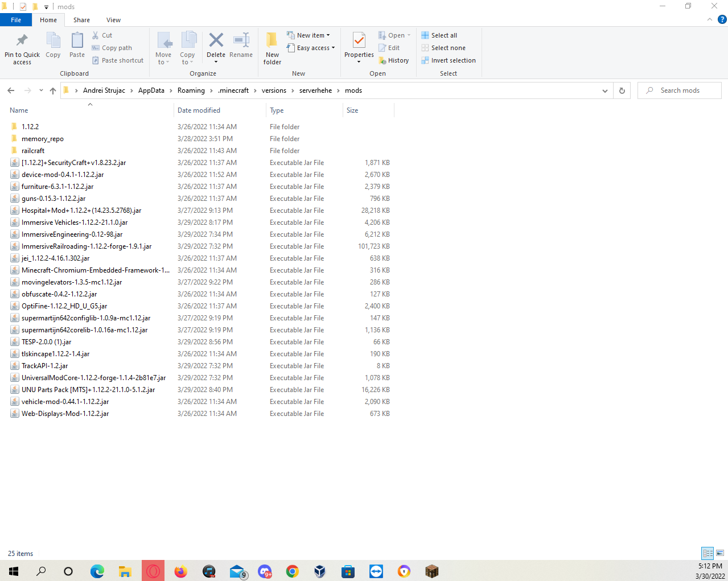
Task: Launch Microsoft Edge from taskbar
Action: (x=97, y=571)
